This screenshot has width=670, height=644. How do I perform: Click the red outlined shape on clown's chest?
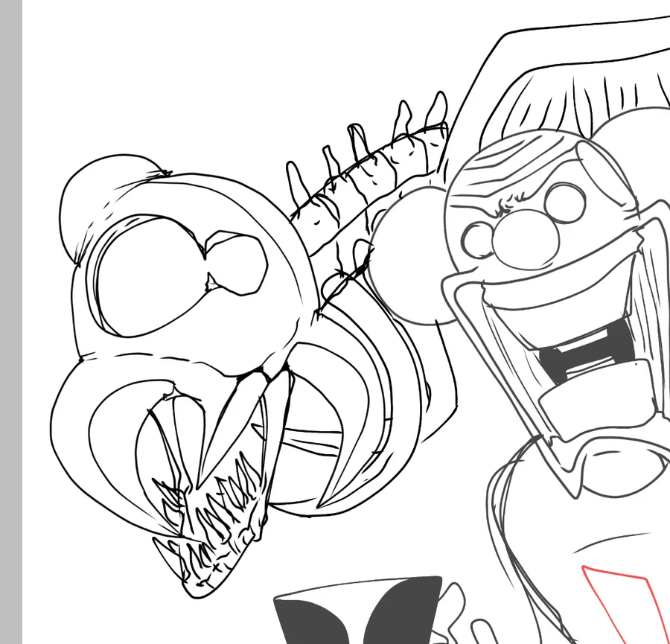click(x=628, y=603)
